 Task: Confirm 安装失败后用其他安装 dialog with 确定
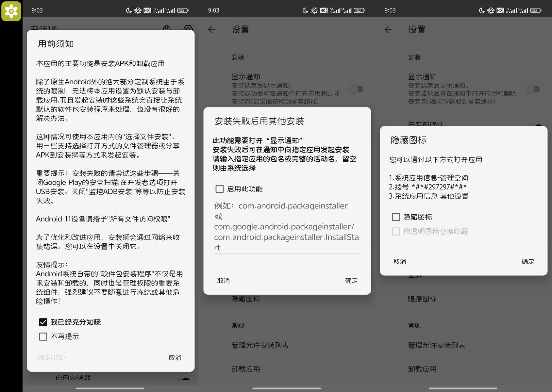tap(351, 281)
